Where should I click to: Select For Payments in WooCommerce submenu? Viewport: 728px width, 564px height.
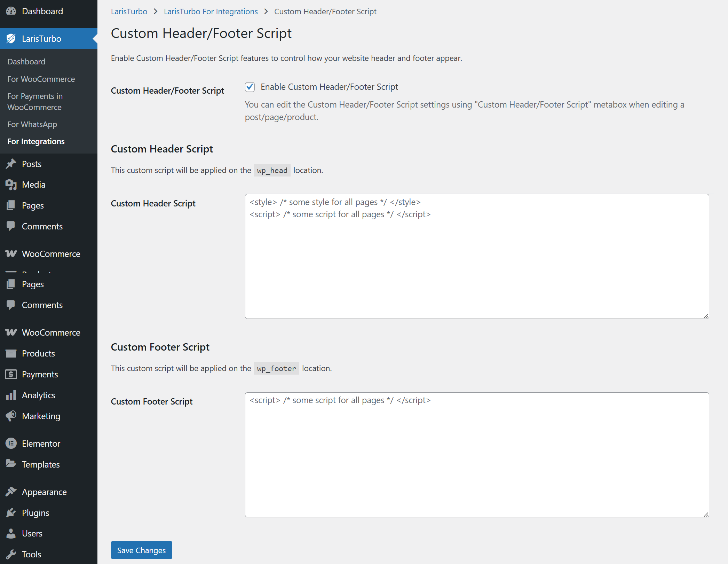tap(35, 102)
